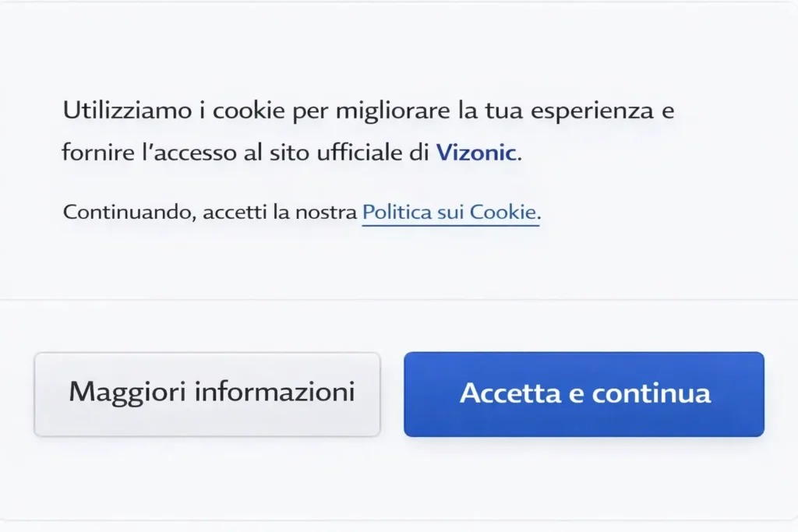The height and width of the screenshot is (532, 798).
Task: Click the bold Vizonic brand name
Action: (x=476, y=153)
